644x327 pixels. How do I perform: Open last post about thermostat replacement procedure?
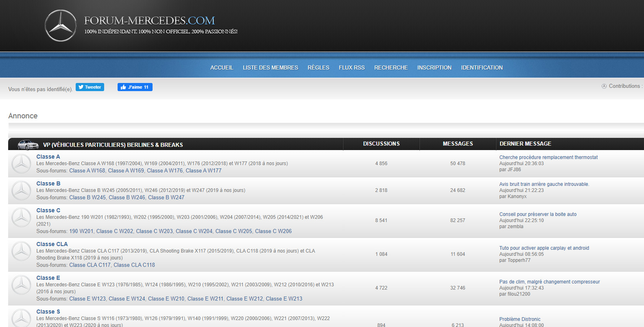(548, 157)
